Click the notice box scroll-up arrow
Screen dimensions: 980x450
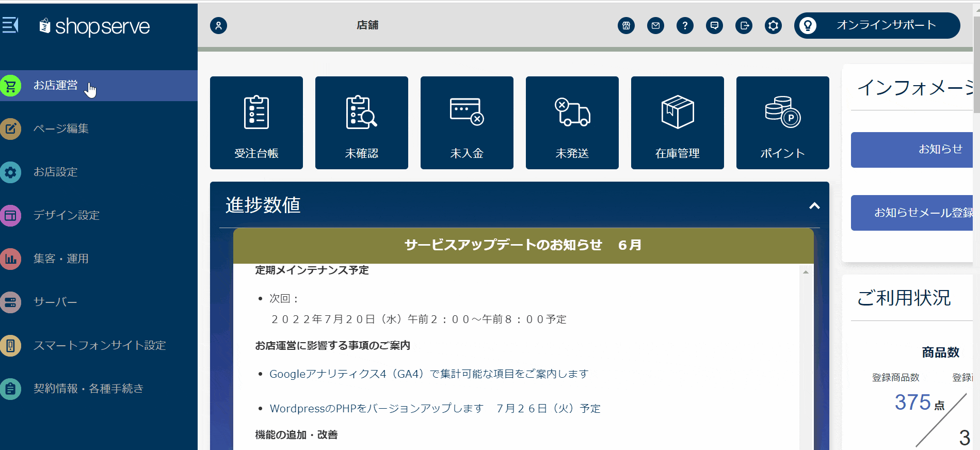tap(806, 272)
